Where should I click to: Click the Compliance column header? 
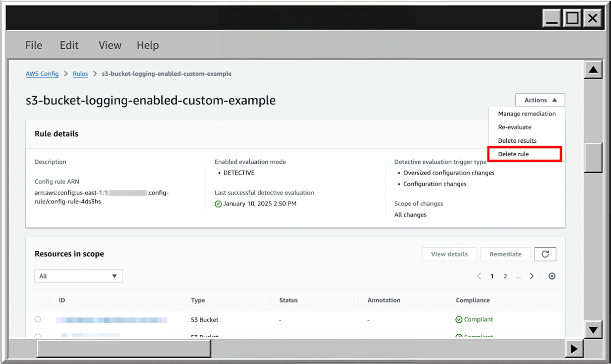click(473, 300)
